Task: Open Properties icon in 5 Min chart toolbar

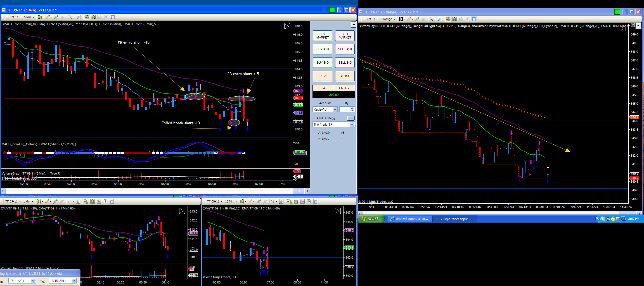Action: point(113,17)
